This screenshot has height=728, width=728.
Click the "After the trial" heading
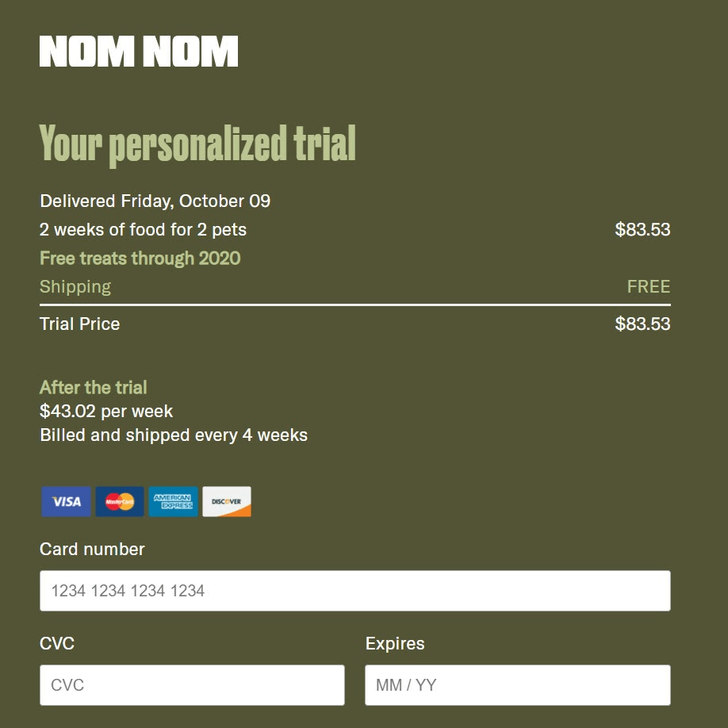pyautogui.click(x=94, y=387)
